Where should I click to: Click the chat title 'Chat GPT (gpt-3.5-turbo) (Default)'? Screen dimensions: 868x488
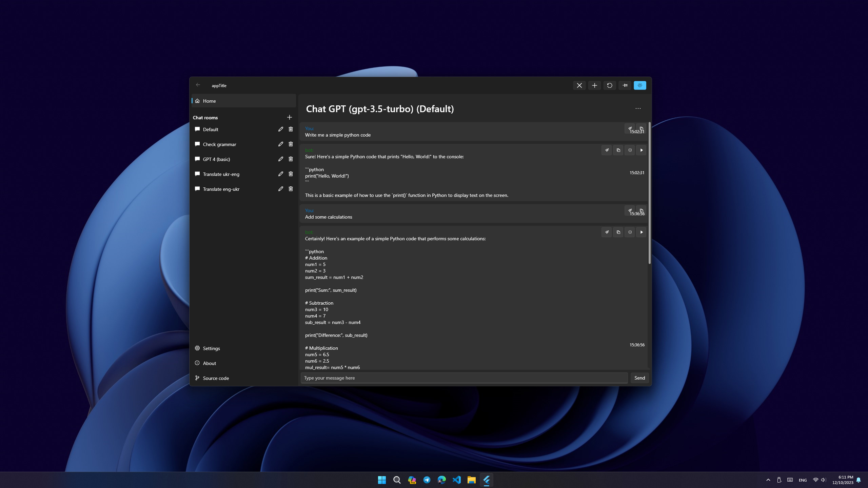(380, 109)
